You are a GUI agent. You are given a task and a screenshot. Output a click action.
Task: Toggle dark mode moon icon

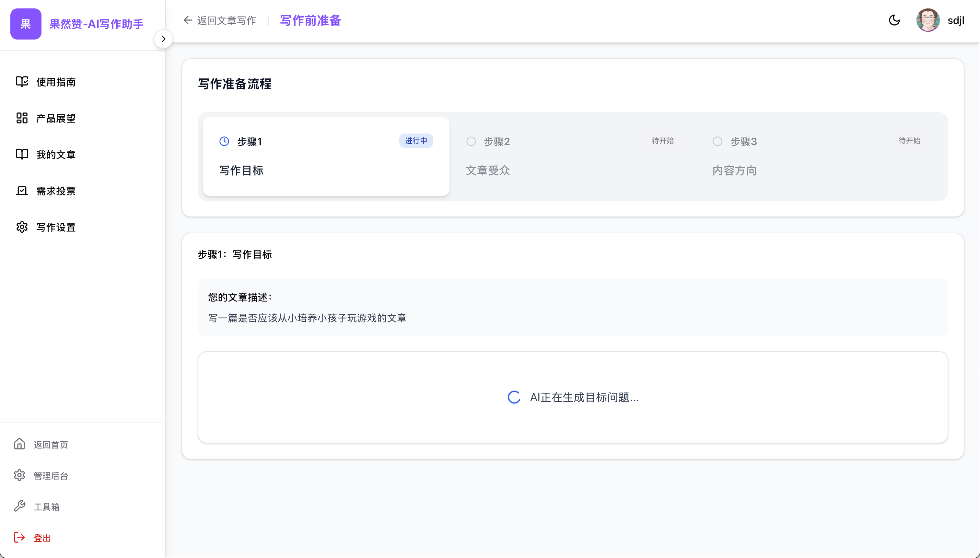[x=894, y=20]
